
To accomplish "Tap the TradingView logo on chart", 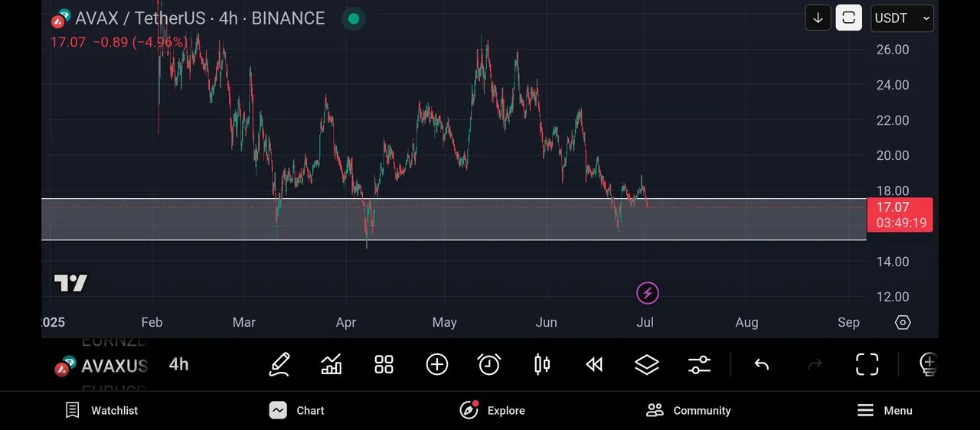I will pyautogui.click(x=70, y=284).
